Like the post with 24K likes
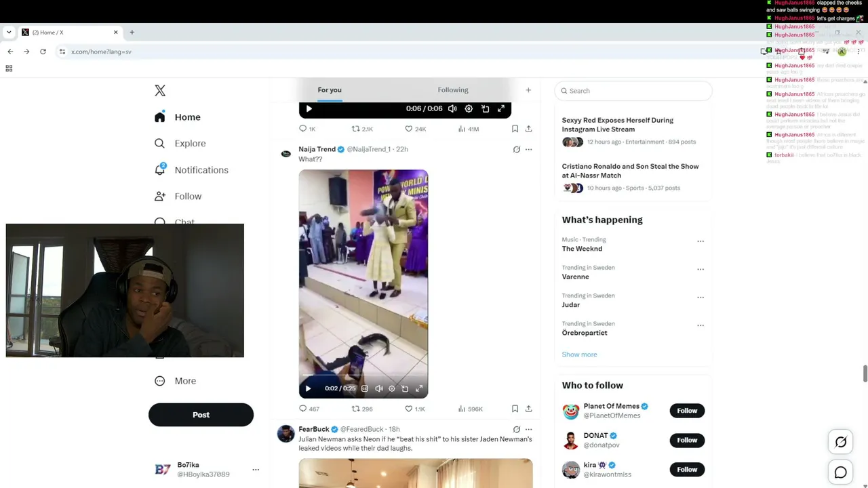The width and height of the screenshot is (868, 488). 415,129
